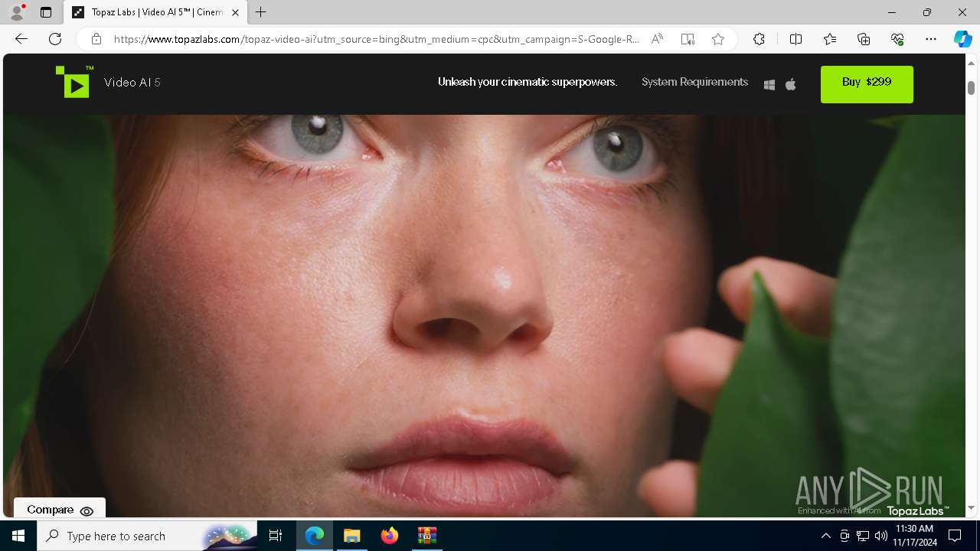Open the Copilot sidebar
Image resolution: width=980 pixels, height=551 pixels.
(962, 39)
